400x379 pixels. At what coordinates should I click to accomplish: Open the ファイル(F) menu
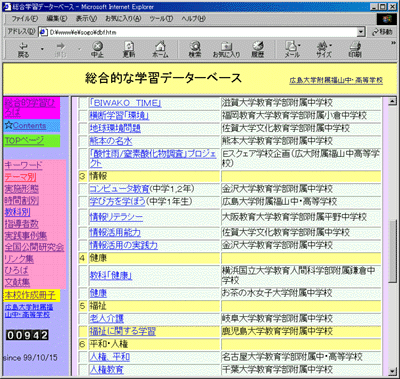[x=25, y=19]
